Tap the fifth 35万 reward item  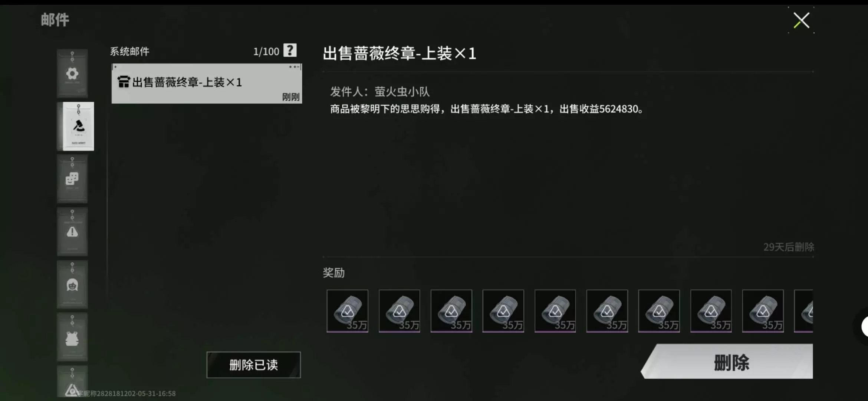pyautogui.click(x=555, y=311)
